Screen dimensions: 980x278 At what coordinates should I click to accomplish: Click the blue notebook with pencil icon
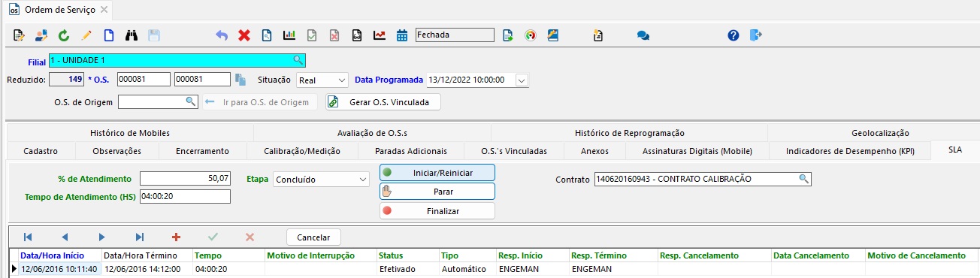point(553,35)
